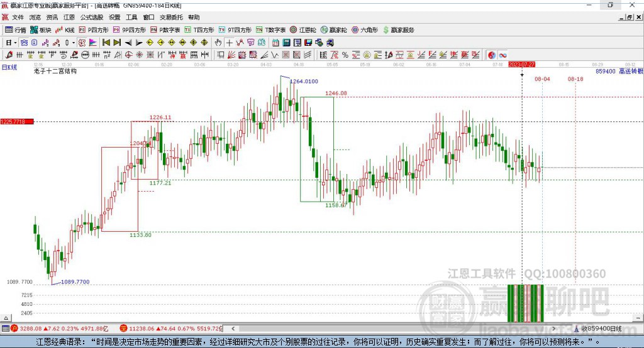Toggle the crosshair cursor tool
The width and height of the screenshot is (644, 348).
[229, 43]
